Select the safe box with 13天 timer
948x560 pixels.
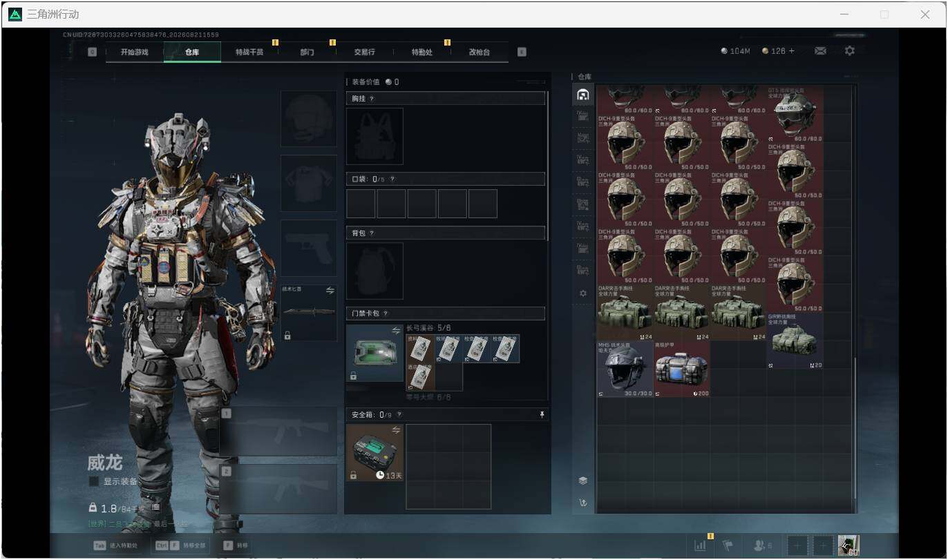[x=375, y=452]
